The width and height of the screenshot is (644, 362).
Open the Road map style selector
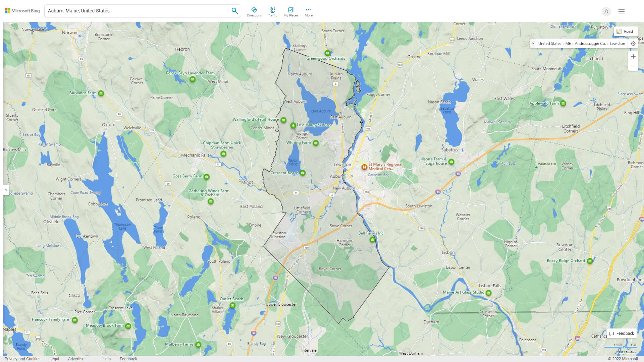pyautogui.click(x=626, y=31)
